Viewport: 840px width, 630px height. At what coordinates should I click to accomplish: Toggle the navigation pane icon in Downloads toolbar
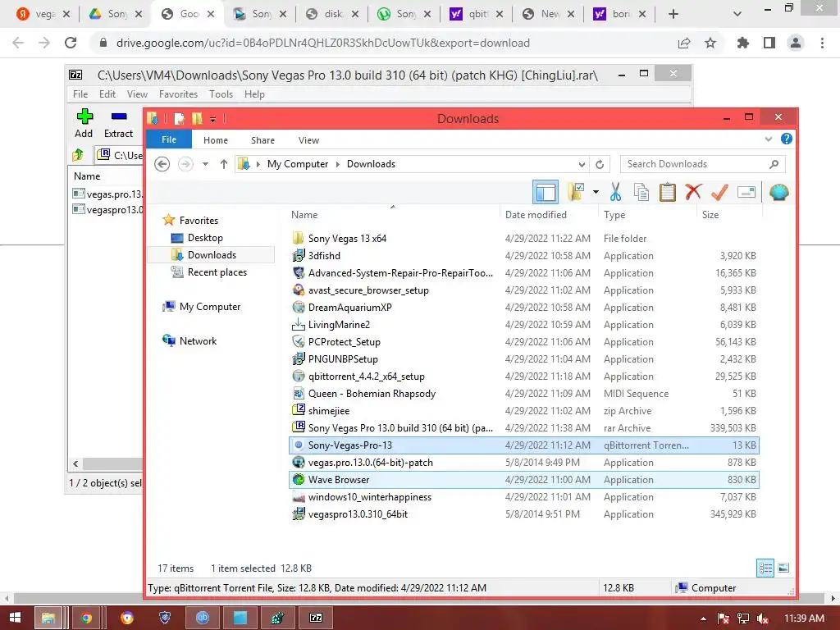pyautogui.click(x=546, y=192)
